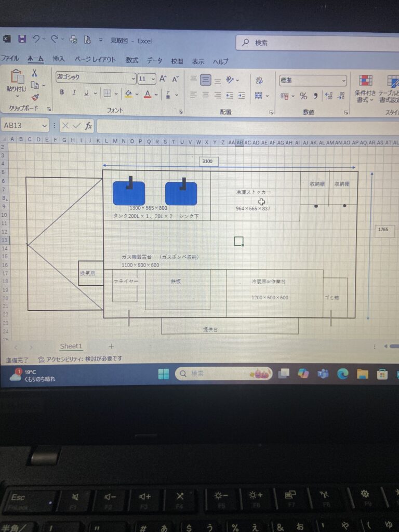This screenshot has width=399, height=532.
Task: Open the Windows Start button
Action: click(164, 374)
